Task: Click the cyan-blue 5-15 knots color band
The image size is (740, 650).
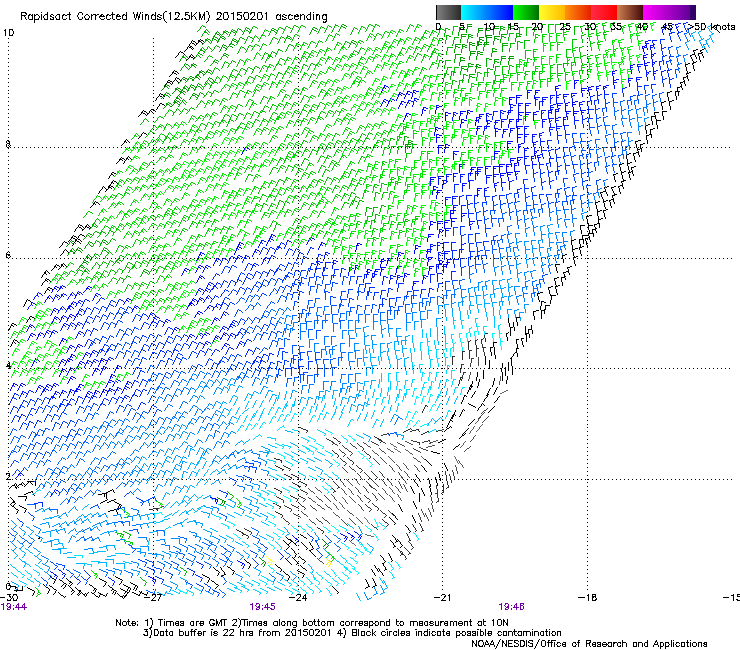Action: [487, 12]
